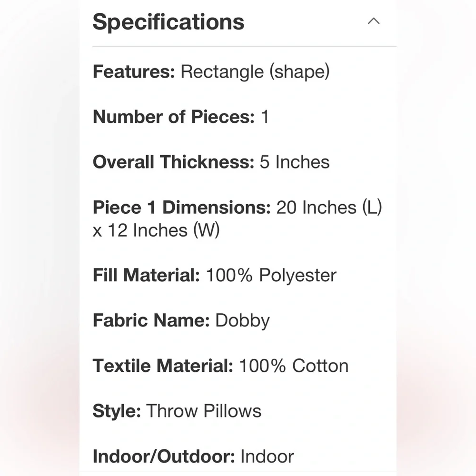Select the 5 Inches thickness value
The image size is (476, 476).
click(295, 162)
